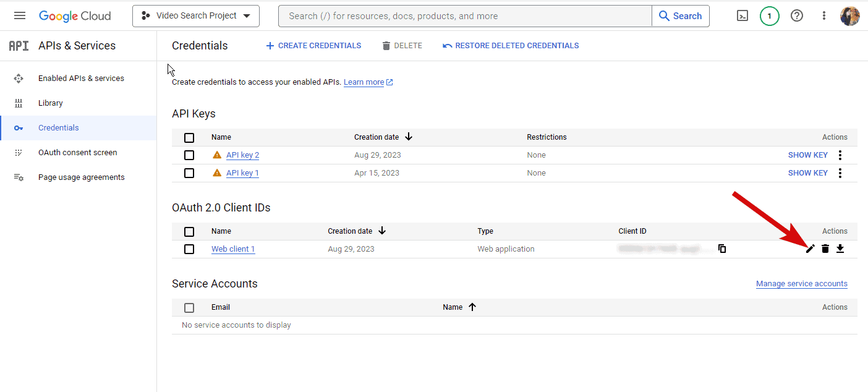Screen dimensions: 868x392
Task: Open Web client 1 link
Action: [x=233, y=249]
